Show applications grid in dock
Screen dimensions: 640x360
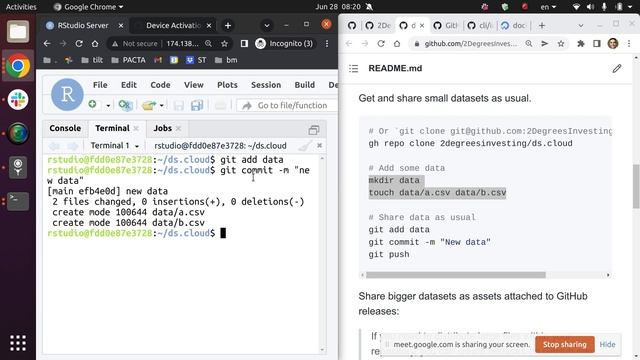pos(18,343)
